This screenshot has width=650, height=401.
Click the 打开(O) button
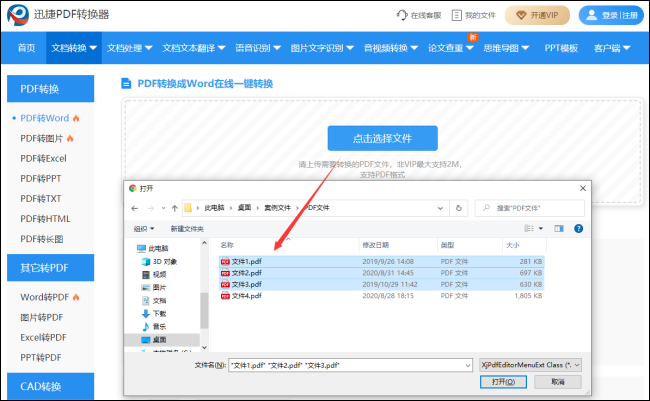(503, 382)
